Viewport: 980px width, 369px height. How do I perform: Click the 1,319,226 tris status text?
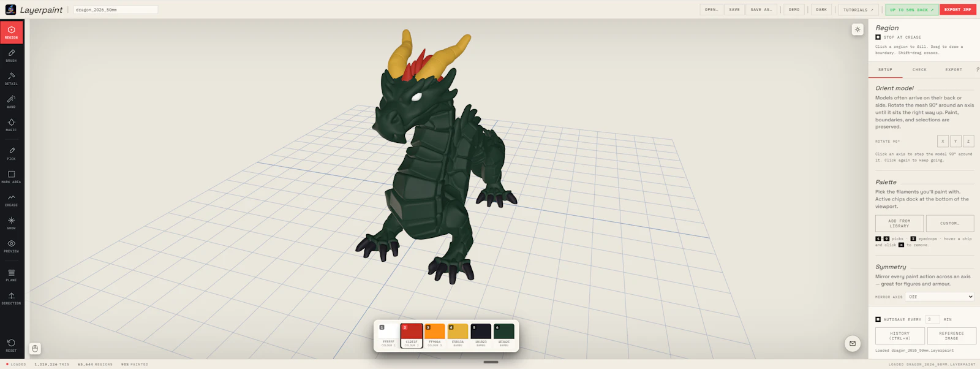tap(52, 364)
